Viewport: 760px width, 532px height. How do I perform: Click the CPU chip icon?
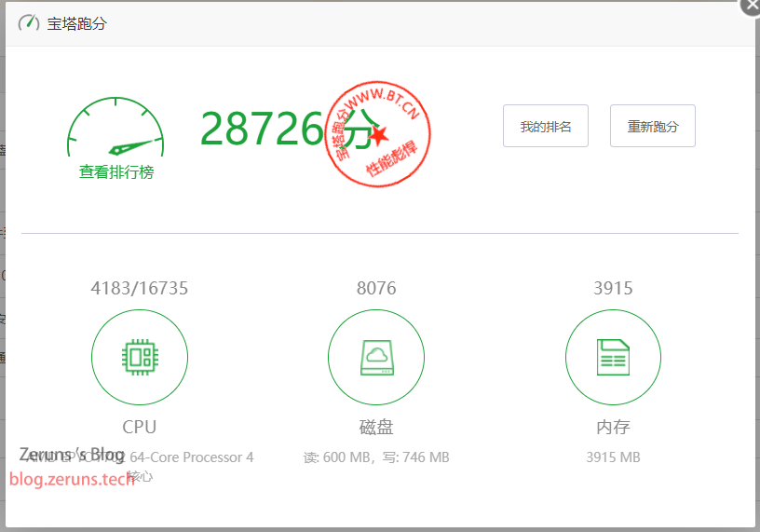coord(140,357)
